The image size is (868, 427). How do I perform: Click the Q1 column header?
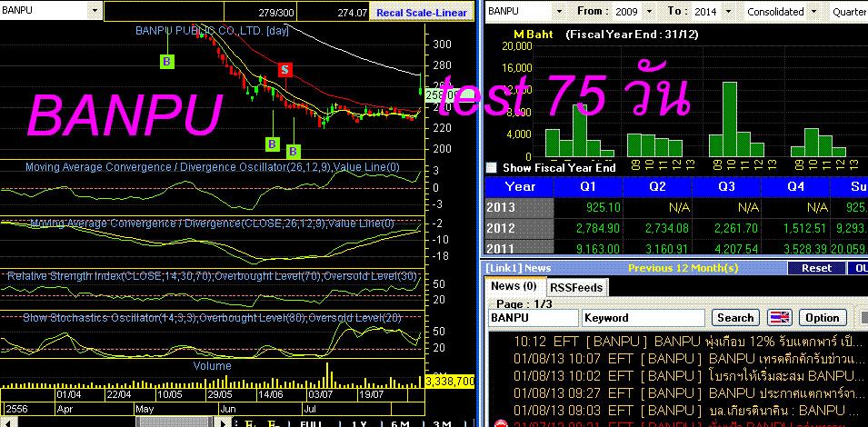point(589,186)
